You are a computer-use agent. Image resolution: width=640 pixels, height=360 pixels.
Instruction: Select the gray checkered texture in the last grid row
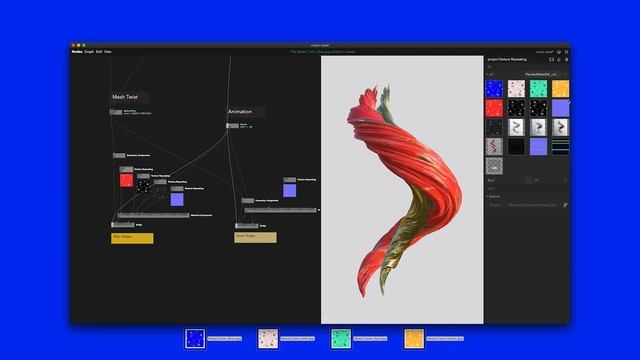494,166
